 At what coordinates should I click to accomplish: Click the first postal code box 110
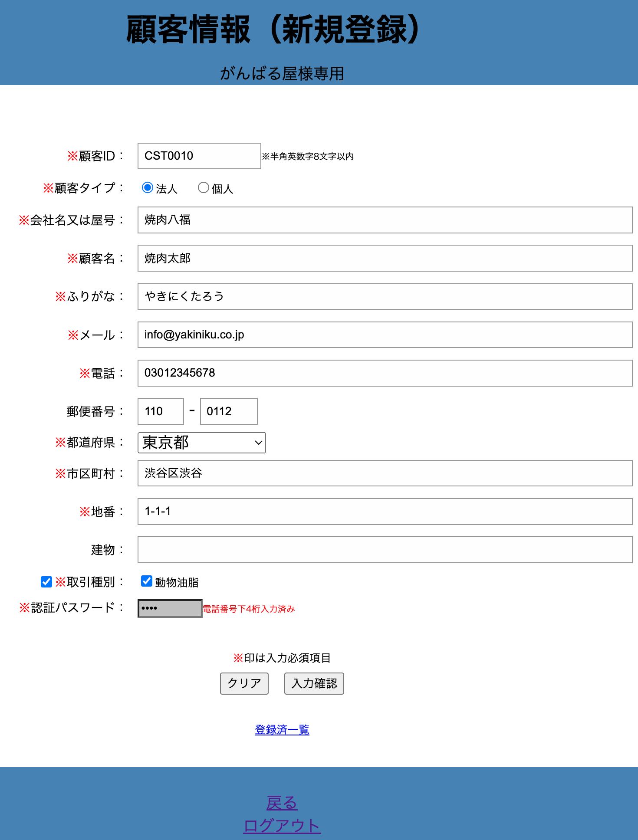[x=161, y=411]
